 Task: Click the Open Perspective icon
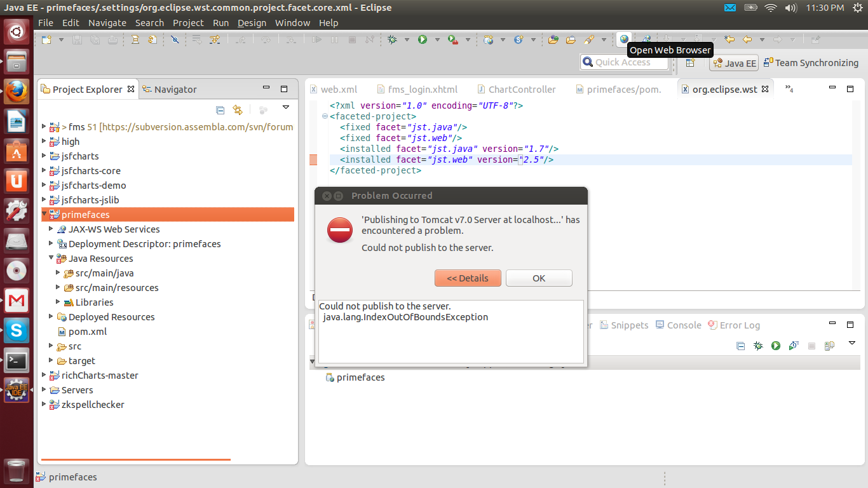[690, 62]
